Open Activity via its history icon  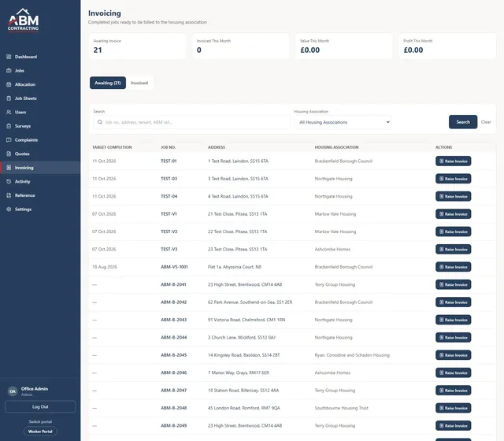[x=9, y=181]
